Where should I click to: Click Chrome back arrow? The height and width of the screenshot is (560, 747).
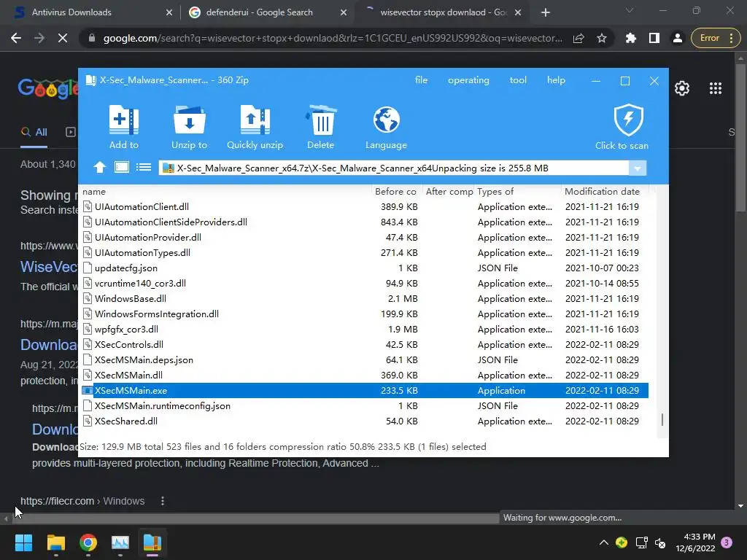16,38
